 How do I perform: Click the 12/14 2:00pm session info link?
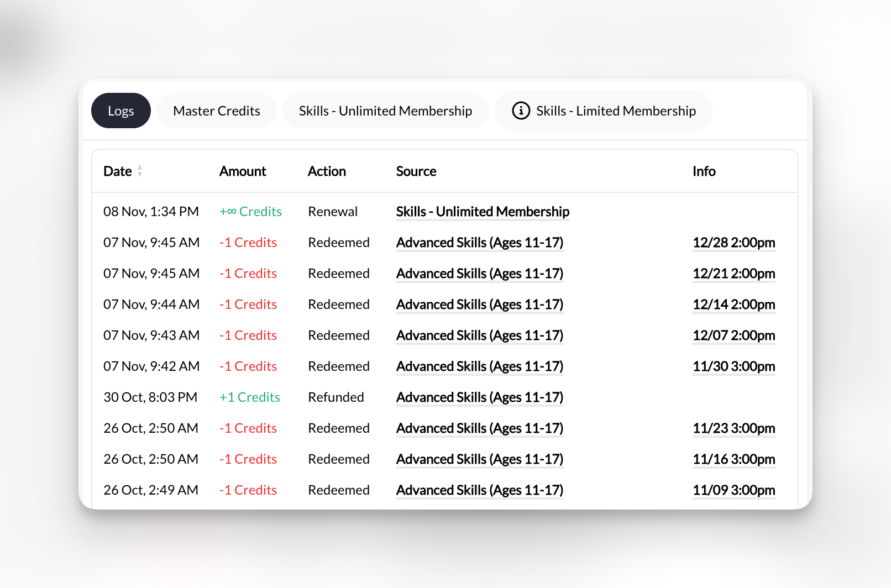733,304
